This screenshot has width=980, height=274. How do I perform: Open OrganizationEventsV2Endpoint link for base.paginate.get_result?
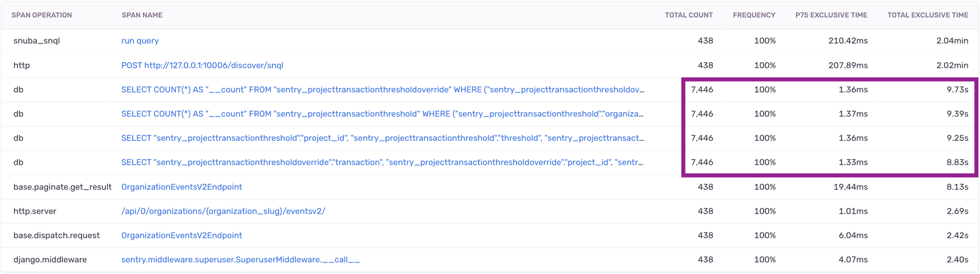181,187
